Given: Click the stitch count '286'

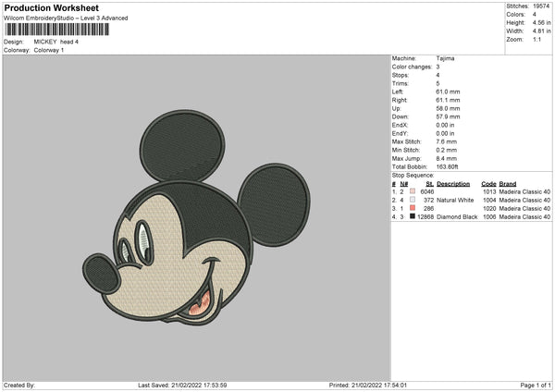Looking at the screenshot, I should [x=428, y=209].
